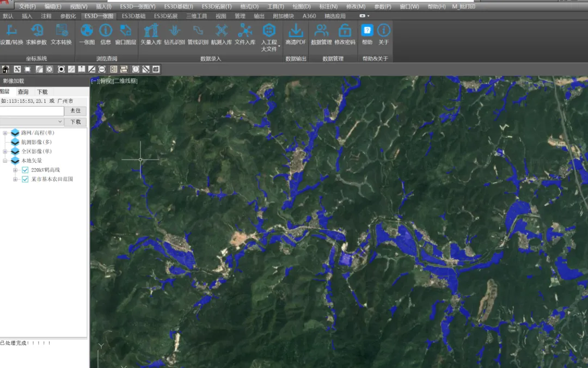Launch the 文本转换 tool

click(61, 34)
